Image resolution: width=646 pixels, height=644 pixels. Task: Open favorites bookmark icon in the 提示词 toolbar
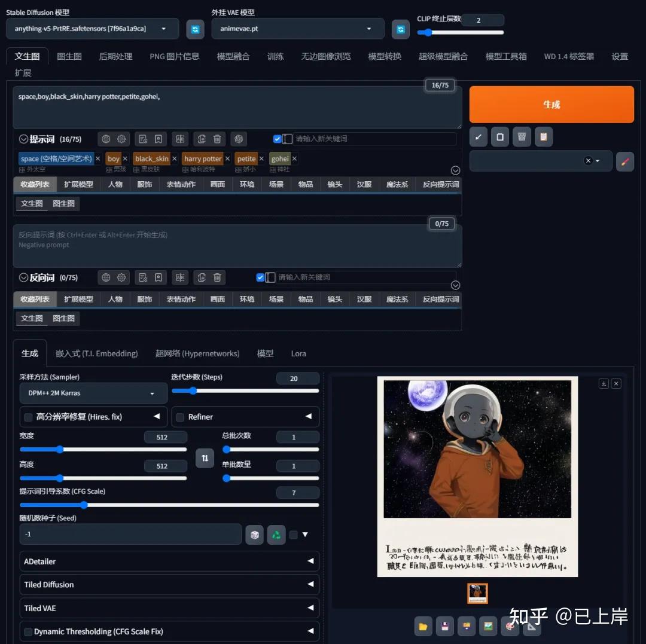158,139
